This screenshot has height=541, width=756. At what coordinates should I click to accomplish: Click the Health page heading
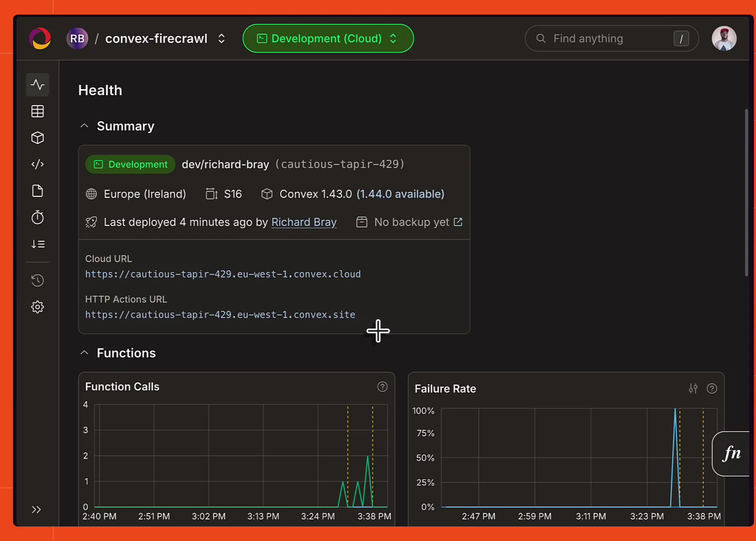tap(100, 90)
